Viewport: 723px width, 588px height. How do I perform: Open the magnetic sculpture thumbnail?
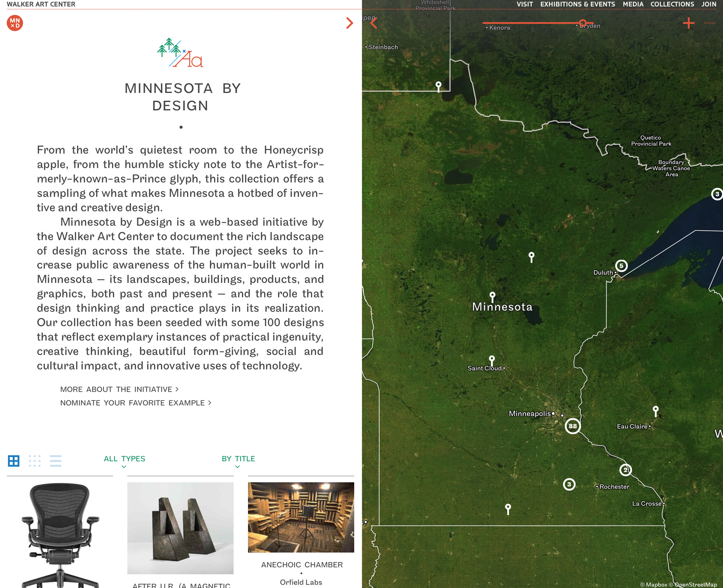pos(180,528)
